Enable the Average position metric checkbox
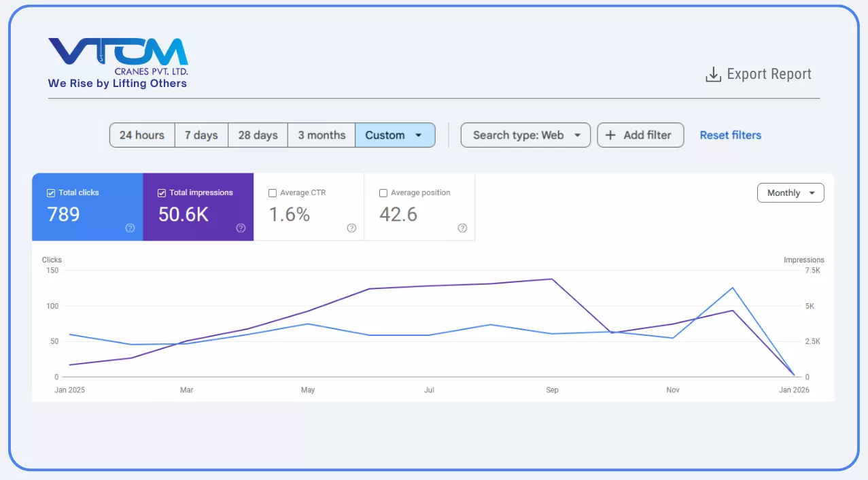Viewport: 868px width, 480px height. pyautogui.click(x=383, y=192)
